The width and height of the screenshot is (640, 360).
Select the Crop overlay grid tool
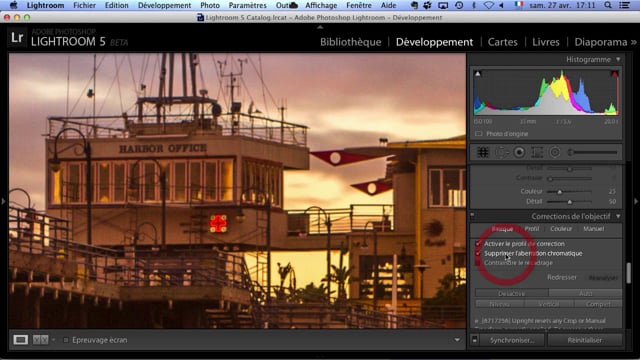click(483, 152)
